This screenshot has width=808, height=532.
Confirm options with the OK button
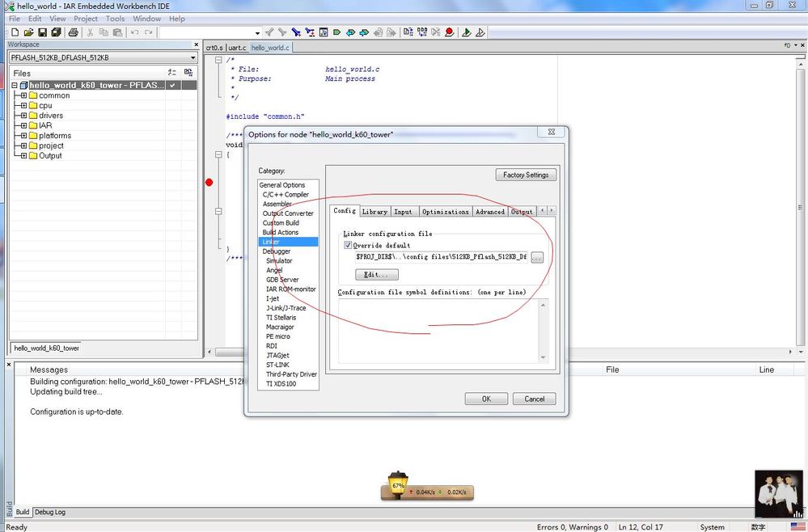point(486,399)
